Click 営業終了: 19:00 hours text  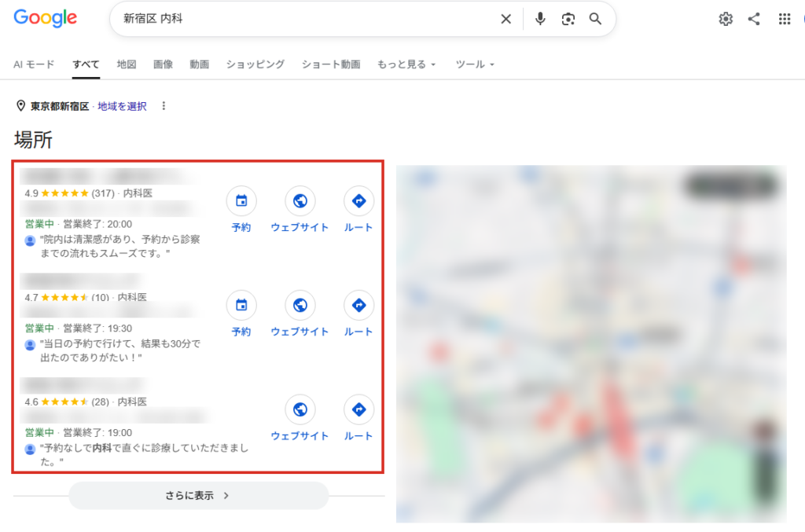pyautogui.click(x=97, y=433)
